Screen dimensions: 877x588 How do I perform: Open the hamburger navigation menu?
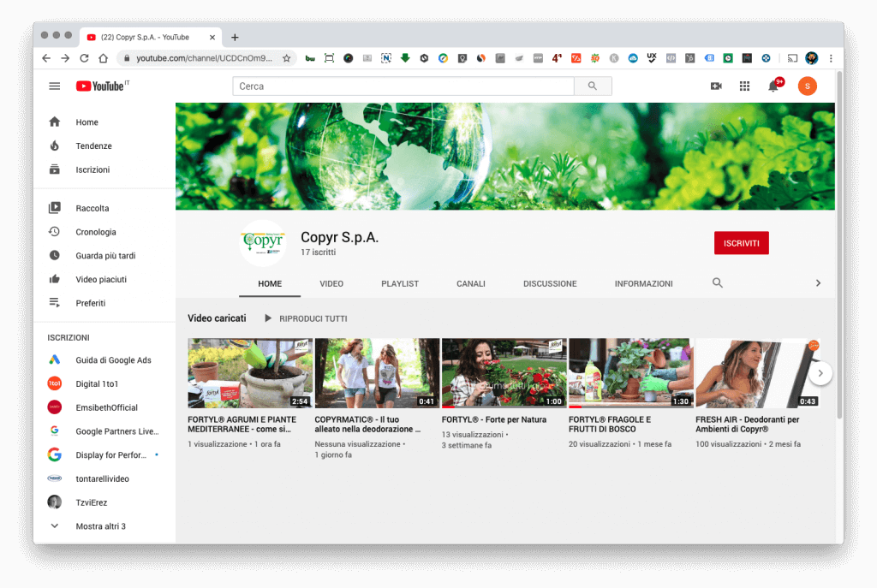pos(54,86)
